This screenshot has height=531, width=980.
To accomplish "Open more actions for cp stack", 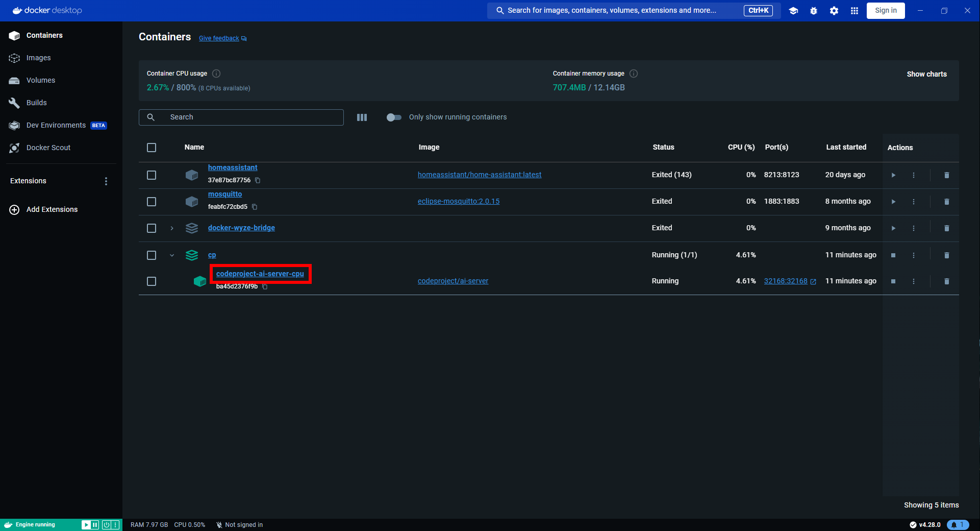I will (914, 255).
